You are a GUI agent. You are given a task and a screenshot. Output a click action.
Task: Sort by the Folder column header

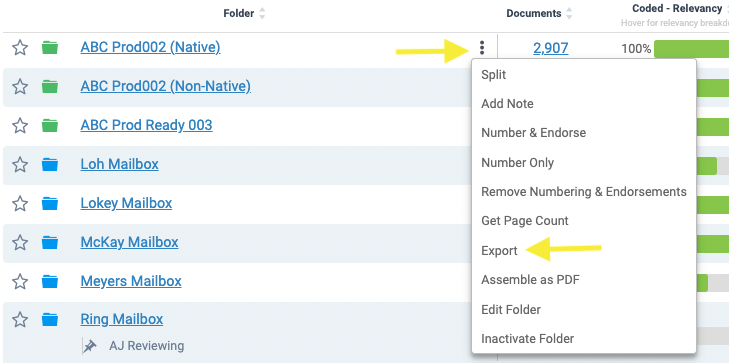pyautogui.click(x=245, y=13)
